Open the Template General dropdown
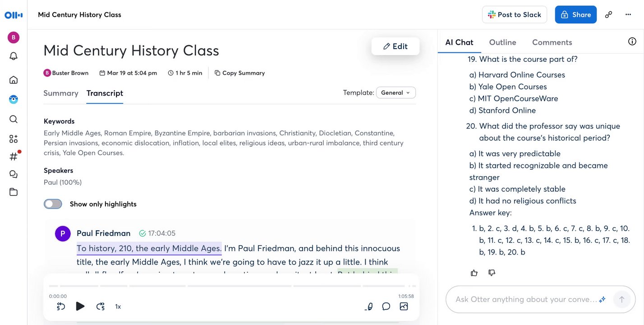 click(396, 93)
